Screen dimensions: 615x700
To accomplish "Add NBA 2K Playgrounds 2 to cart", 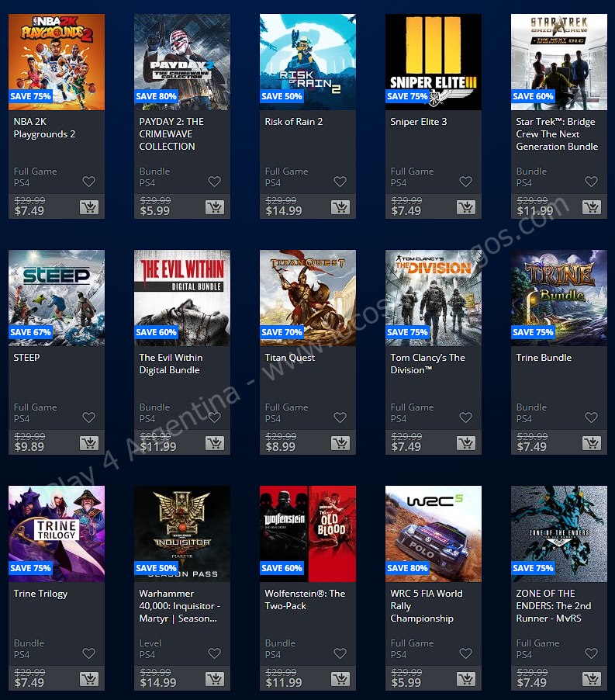I will pos(88,207).
